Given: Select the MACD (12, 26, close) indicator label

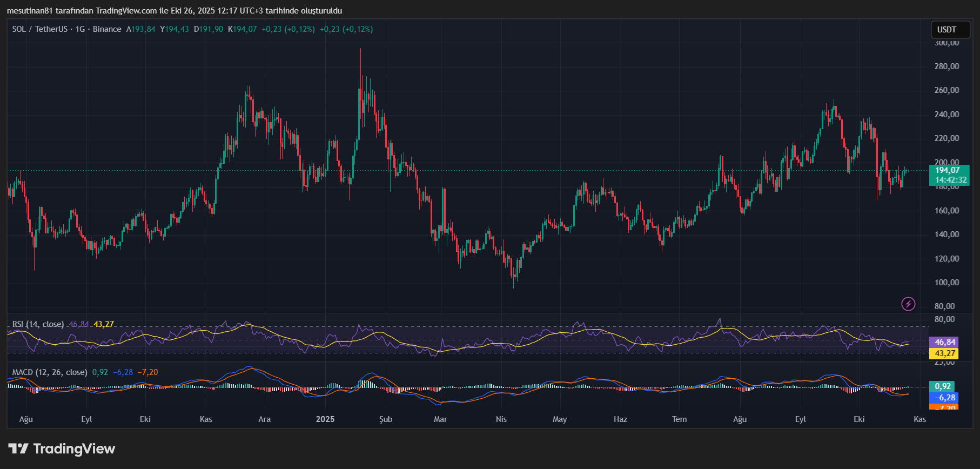Looking at the screenshot, I should coord(50,372).
